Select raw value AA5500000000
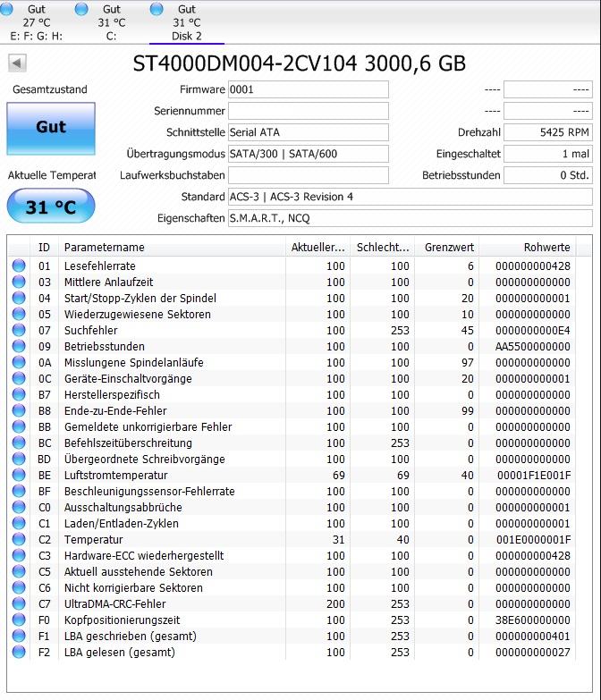This screenshot has width=601, height=700. pyautogui.click(x=533, y=347)
